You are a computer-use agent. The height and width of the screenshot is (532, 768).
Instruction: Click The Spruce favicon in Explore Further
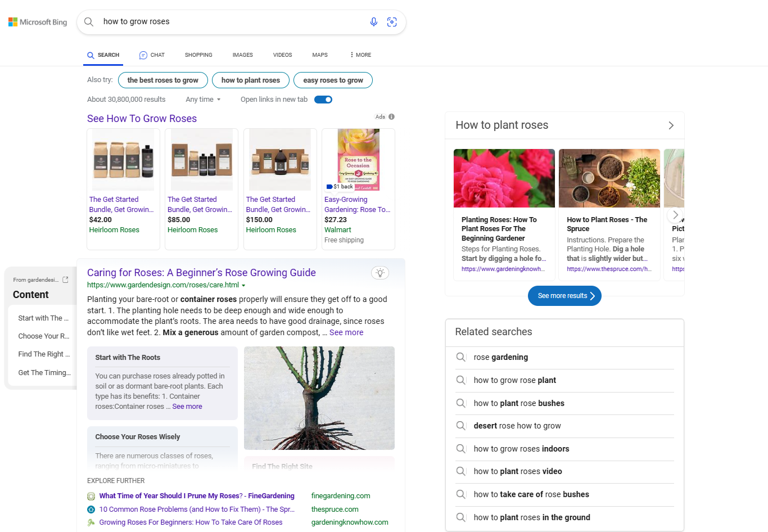pyautogui.click(x=91, y=510)
